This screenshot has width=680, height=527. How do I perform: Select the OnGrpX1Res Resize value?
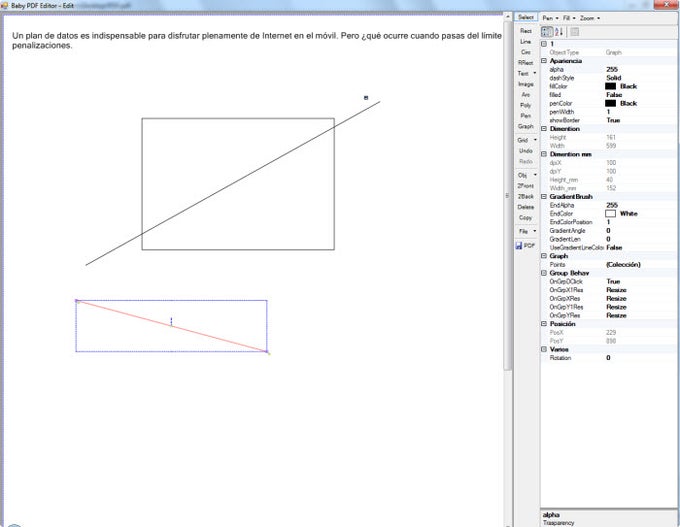coord(616,290)
